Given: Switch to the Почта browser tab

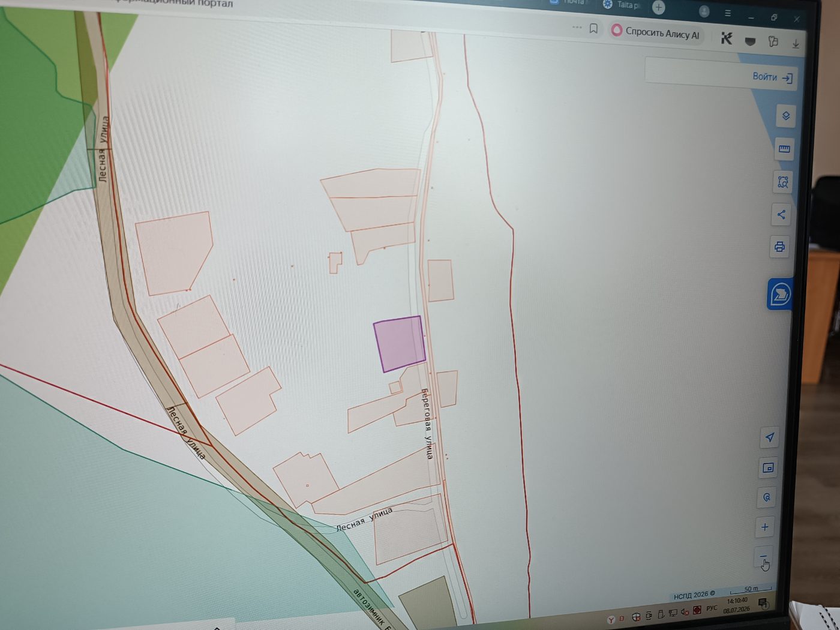Looking at the screenshot, I should 569,2.
